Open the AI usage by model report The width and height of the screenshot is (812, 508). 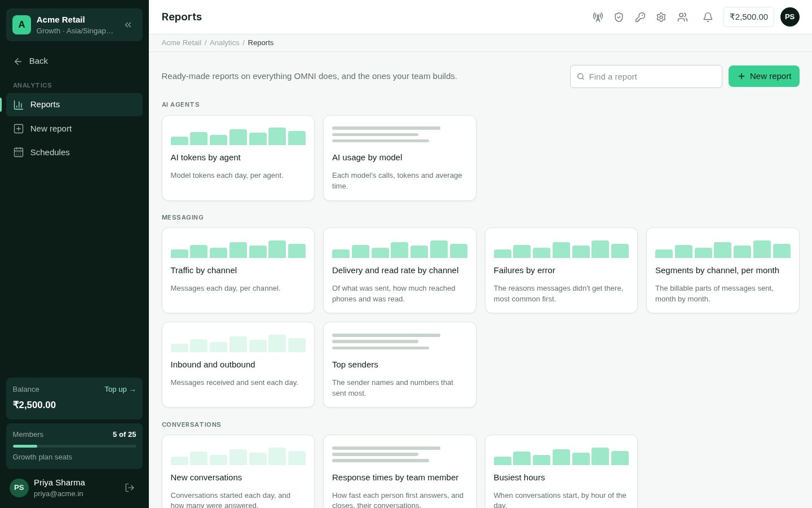pyautogui.click(x=400, y=158)
